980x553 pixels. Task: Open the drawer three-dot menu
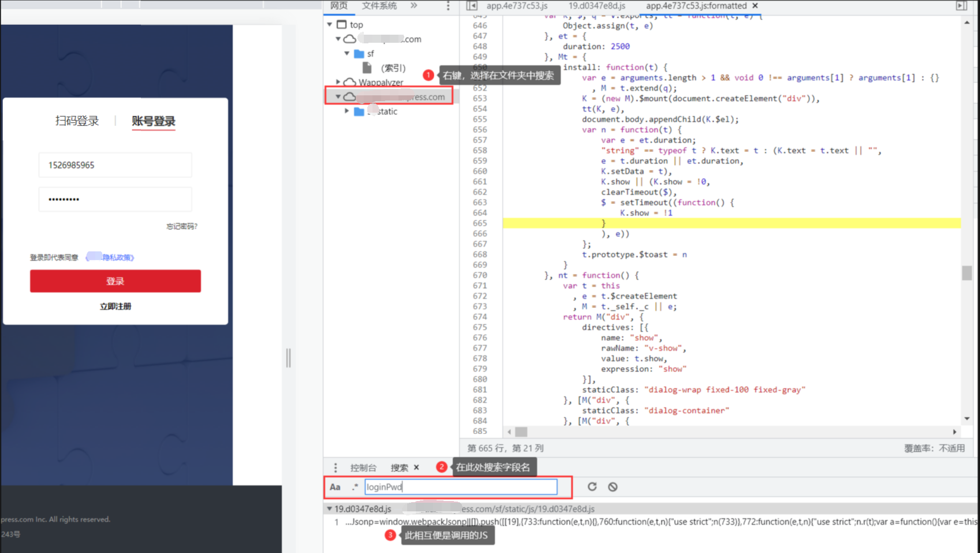pyautogui.click(x=336, y=467)
